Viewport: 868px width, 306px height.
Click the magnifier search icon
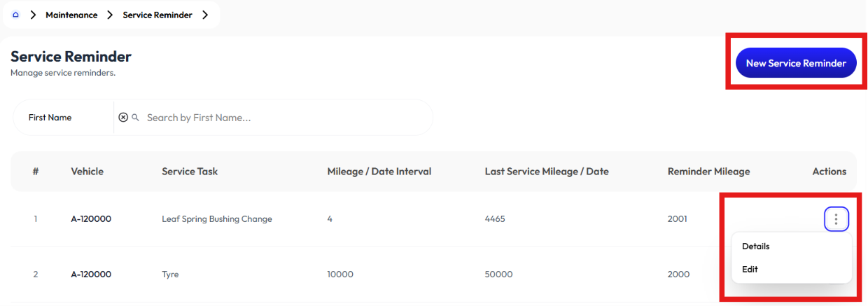tap(136, 118)
